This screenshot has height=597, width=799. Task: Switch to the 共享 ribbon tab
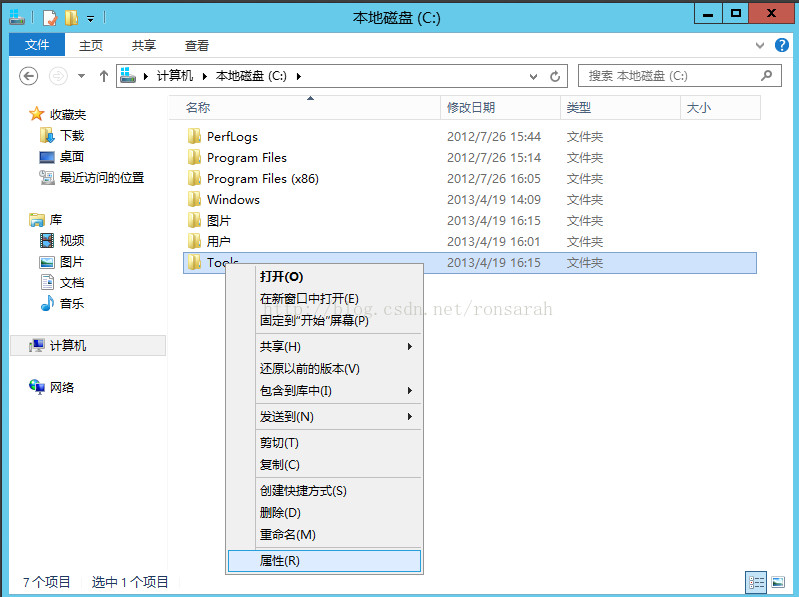coord(144,45)
